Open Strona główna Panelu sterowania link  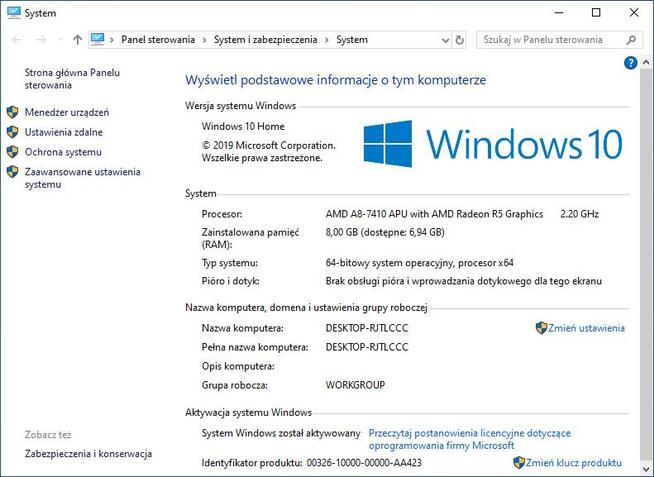72,79
